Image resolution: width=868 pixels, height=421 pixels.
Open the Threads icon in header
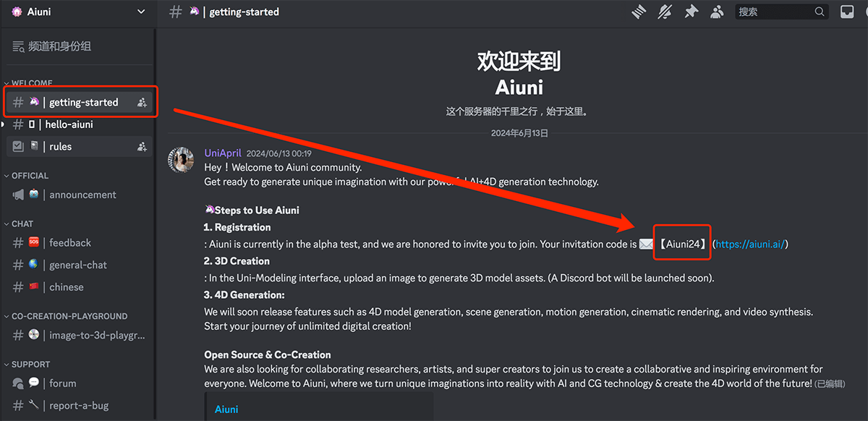[x=638, y=12]
